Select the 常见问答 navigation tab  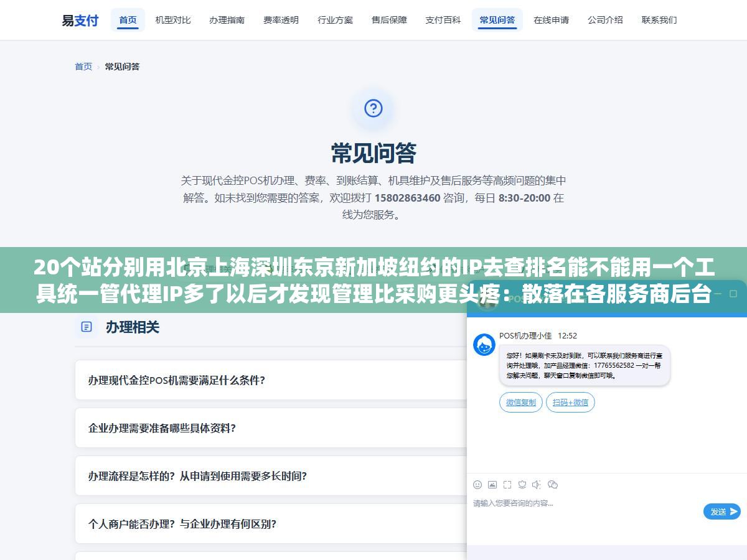[497, 20]
